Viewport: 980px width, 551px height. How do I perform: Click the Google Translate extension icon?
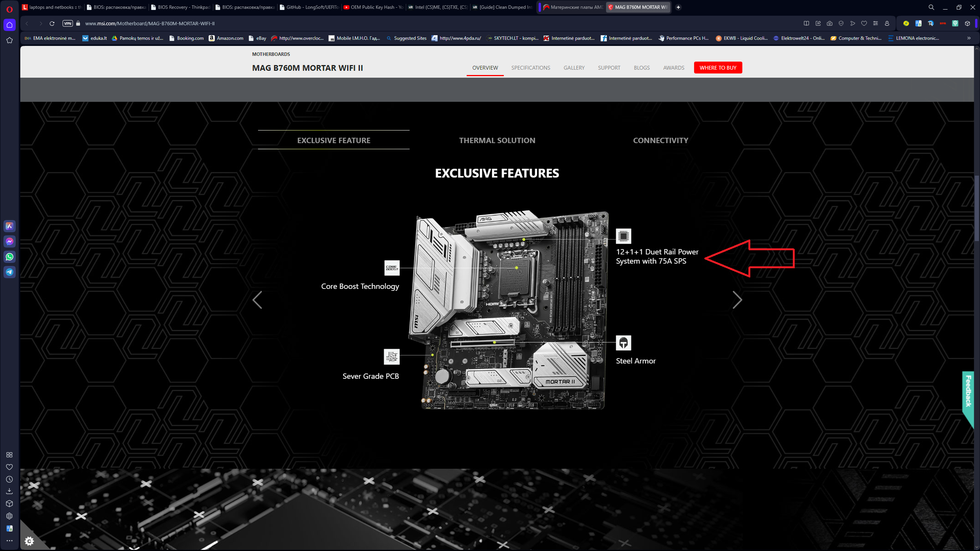(x=918, y=23)
